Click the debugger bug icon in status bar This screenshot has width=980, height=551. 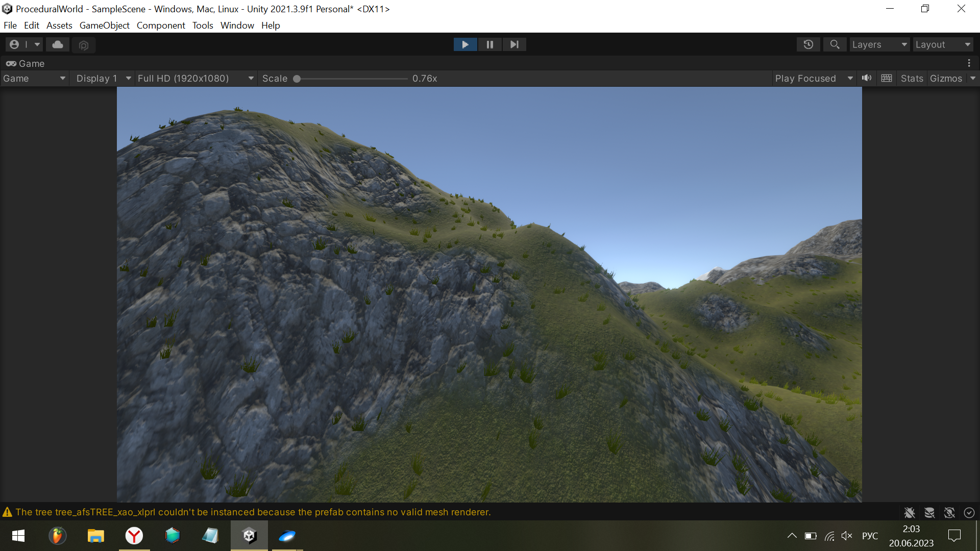click(909, 512)
